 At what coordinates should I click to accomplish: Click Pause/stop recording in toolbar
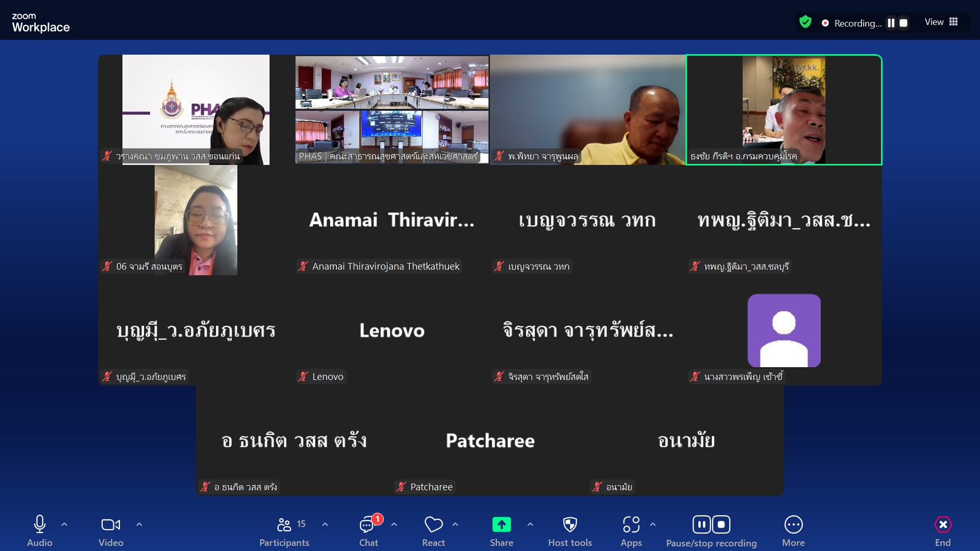click(x=711, y=531)
